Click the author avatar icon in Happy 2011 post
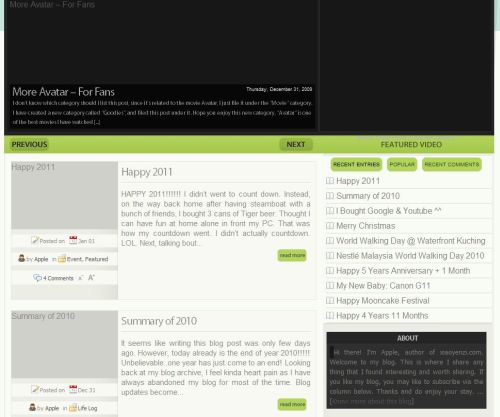500x417 pixels. 22,258
